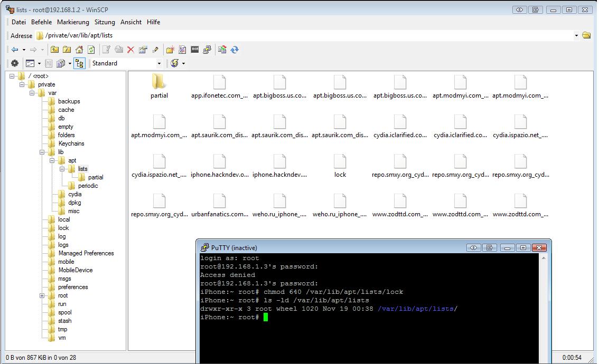This screenshot has height=364, width=599.
Task: Click the back navigation arrow
Action: click(15, 50)
